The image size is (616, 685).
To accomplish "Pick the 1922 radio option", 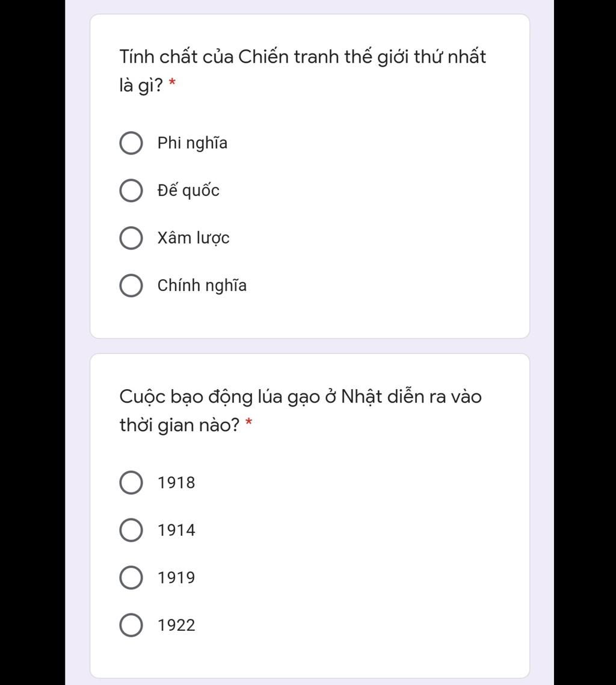I will pos(131,625).
